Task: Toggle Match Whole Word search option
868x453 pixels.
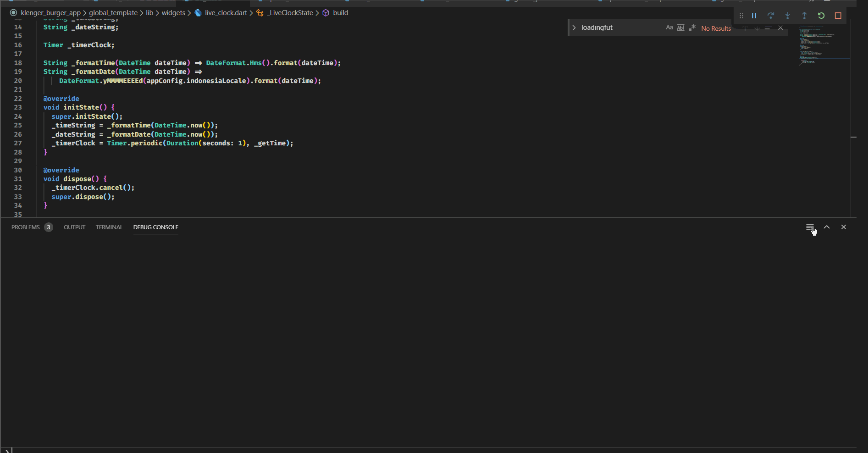Action: tap(680, 28)
